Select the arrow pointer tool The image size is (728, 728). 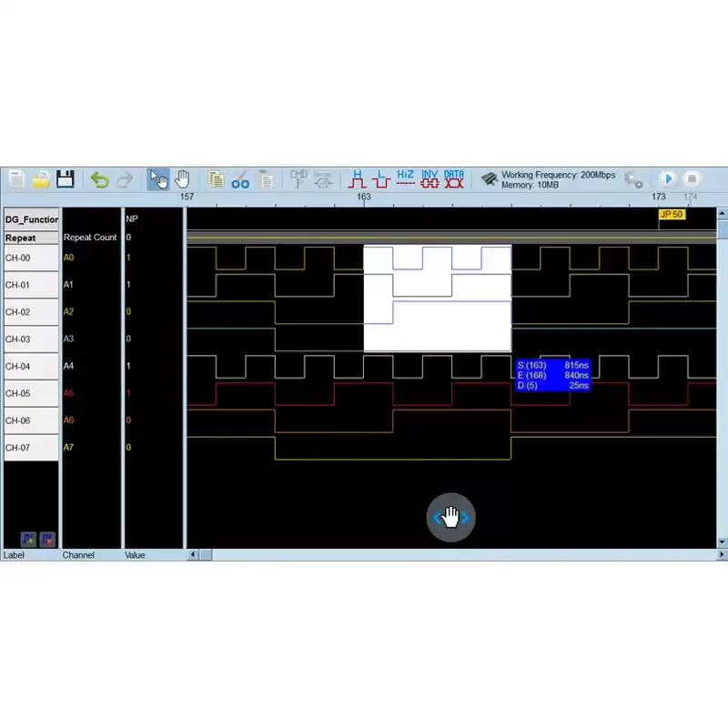click(x=158, y=179)
